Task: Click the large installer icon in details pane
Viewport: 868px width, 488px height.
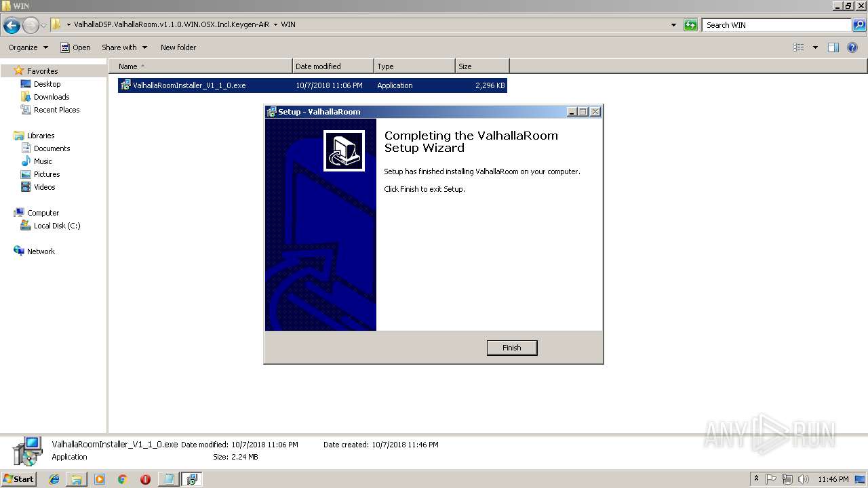Action: coord(28,451)
